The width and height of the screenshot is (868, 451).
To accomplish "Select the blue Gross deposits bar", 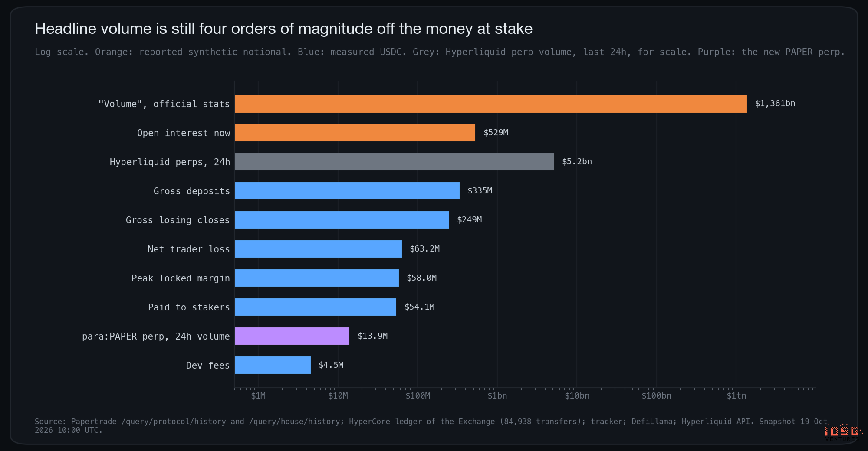I will [347, 191].
